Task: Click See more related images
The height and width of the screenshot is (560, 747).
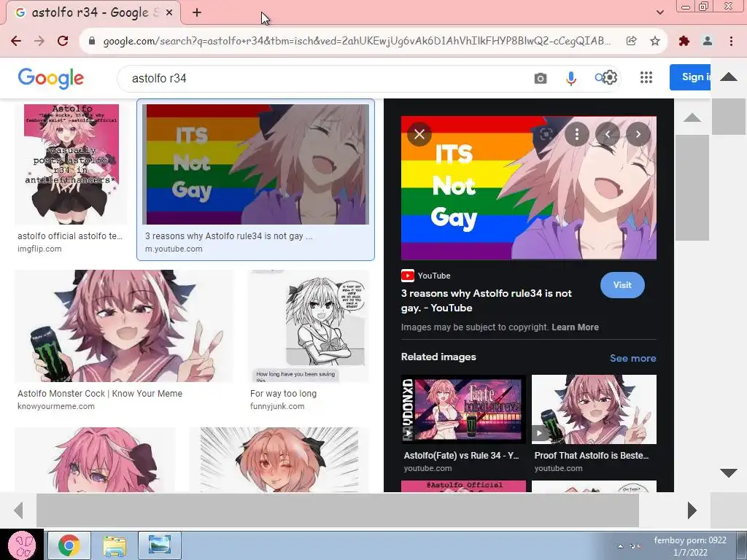Action: click(632, 358)
